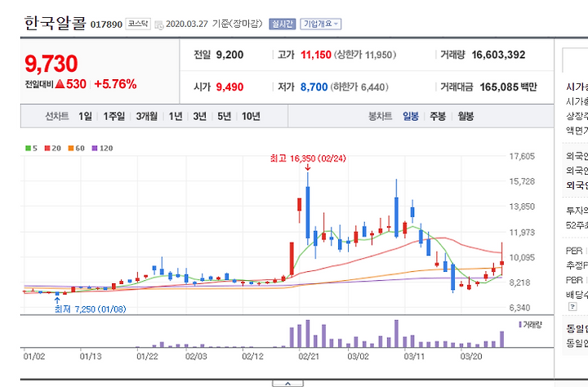Click the 실시간 real-time button

point(282,24)
